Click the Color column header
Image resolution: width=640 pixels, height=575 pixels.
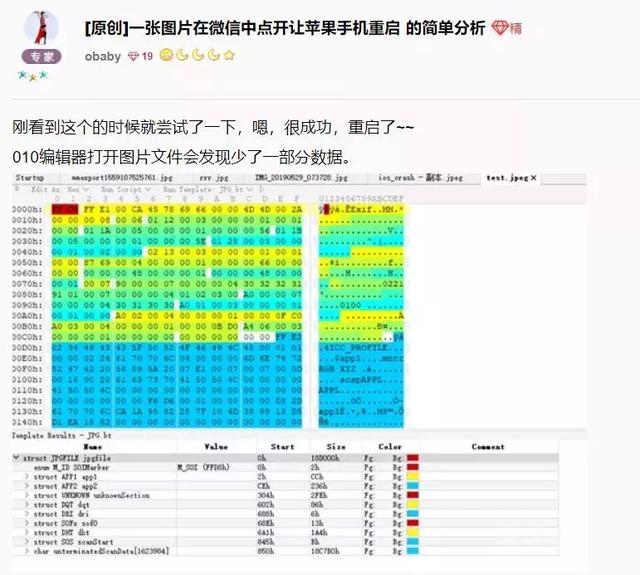tap(390, 447)
